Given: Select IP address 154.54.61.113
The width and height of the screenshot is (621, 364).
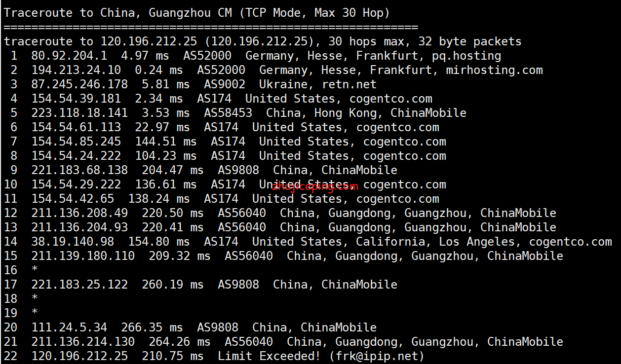Looking at the screenshot, I should (x=76, y=127).
